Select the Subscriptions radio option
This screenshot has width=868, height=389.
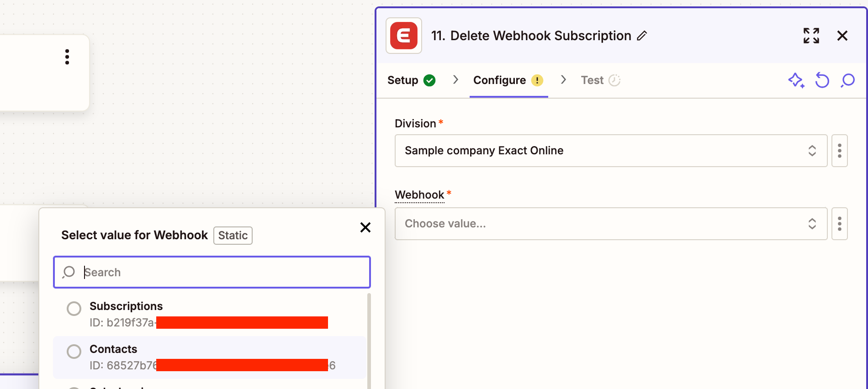[74, 309]
